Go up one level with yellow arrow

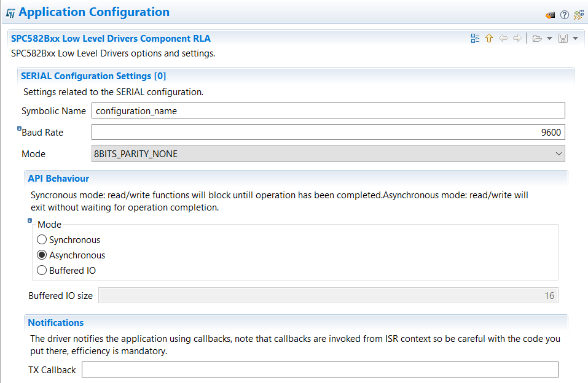489,39
